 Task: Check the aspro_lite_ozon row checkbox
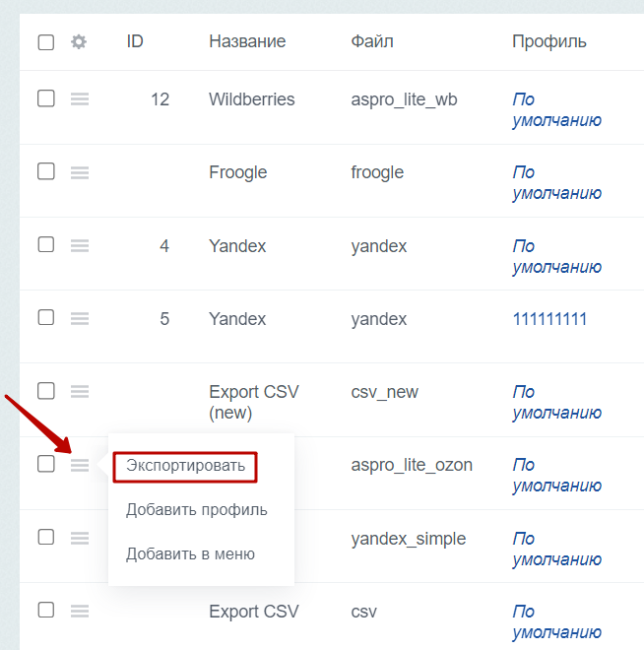(46, 464)
